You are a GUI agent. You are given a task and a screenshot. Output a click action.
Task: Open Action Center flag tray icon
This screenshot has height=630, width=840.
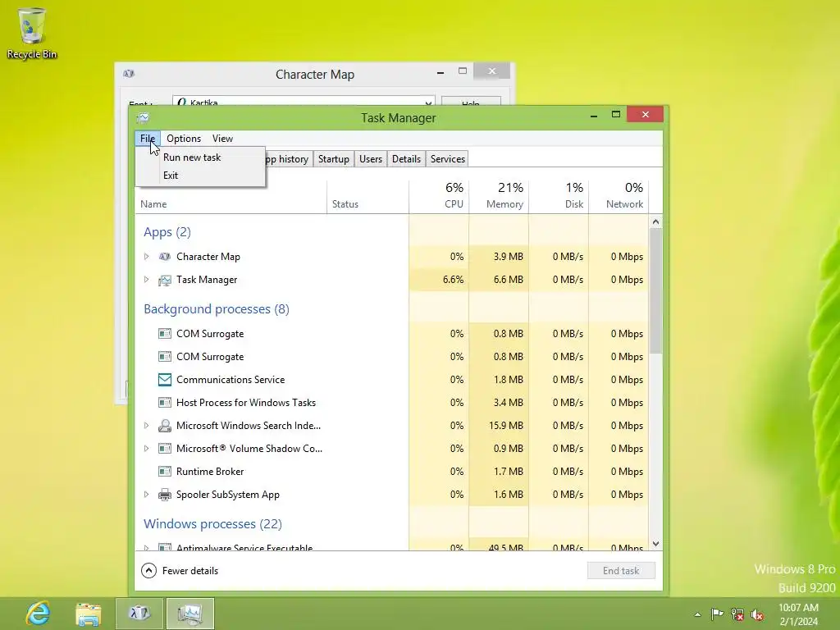(716, 614)
